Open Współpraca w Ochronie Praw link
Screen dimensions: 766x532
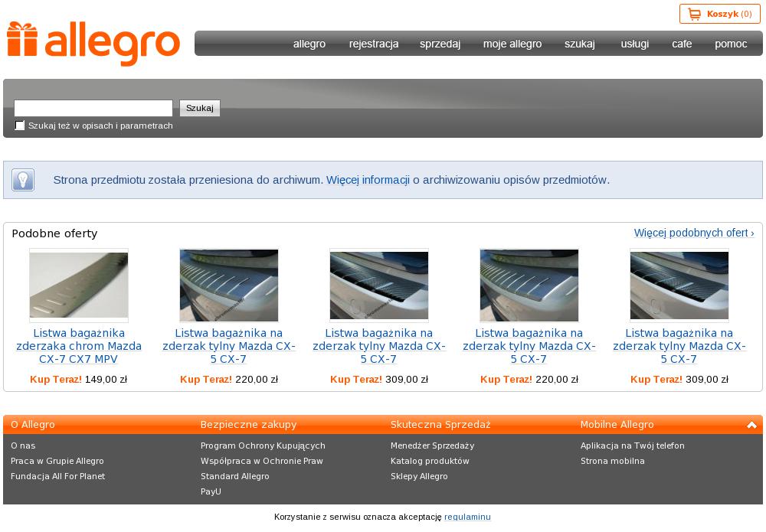click(x=261, y=461)
